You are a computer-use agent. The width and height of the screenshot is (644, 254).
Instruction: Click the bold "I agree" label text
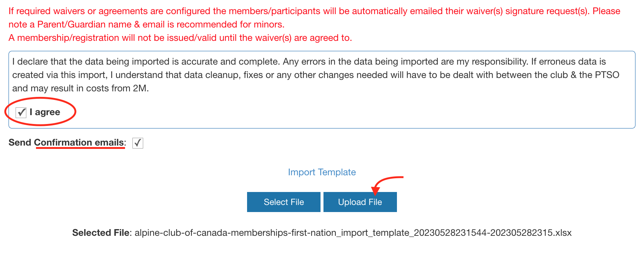click(45, 112)
